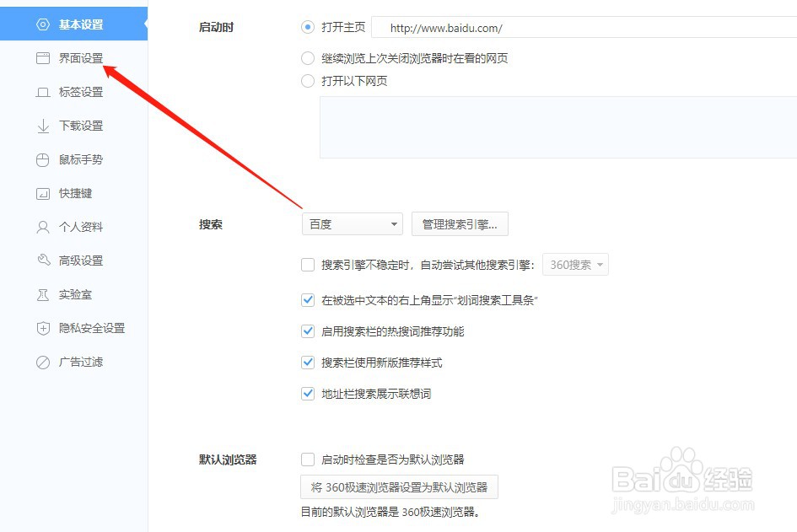Select 继续浏览上次关闭浏览器时在看的网页 radio option
The height and width of the screenshot is (532, 797).
pyautogui.click(x=308, y=58)
